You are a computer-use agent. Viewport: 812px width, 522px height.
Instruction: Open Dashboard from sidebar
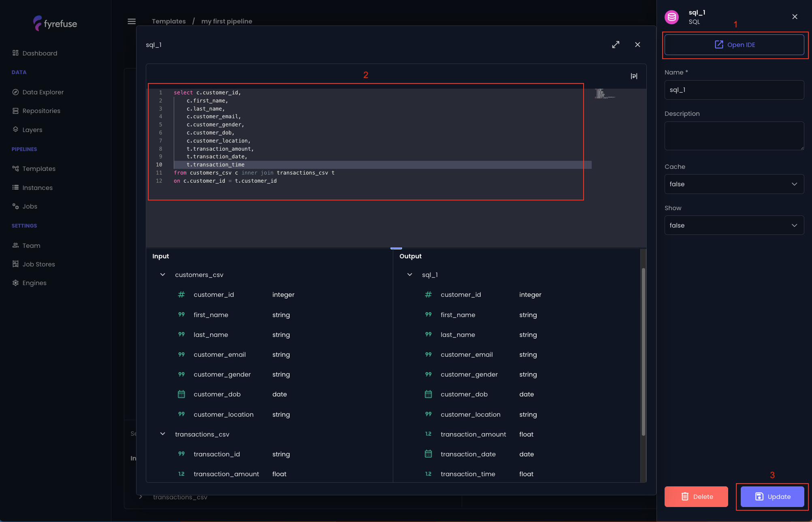pyautogui.click(x=35, y=53)
